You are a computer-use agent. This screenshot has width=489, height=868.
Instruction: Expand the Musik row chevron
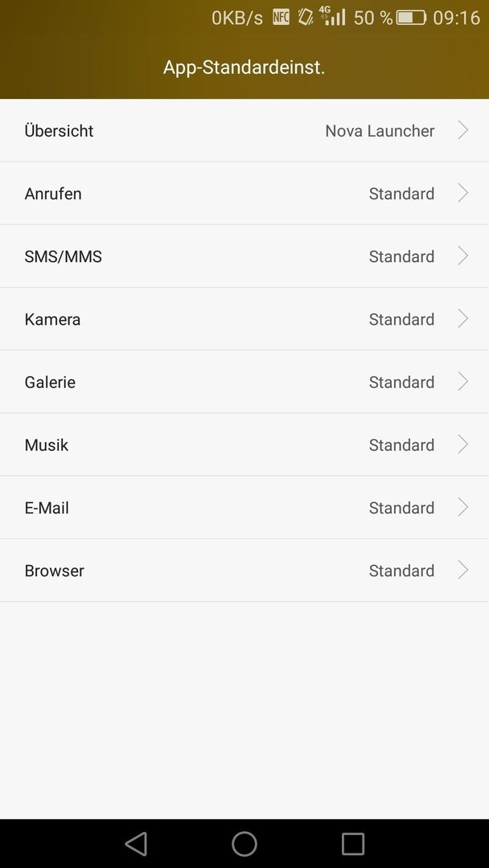[x=463, y=444]
